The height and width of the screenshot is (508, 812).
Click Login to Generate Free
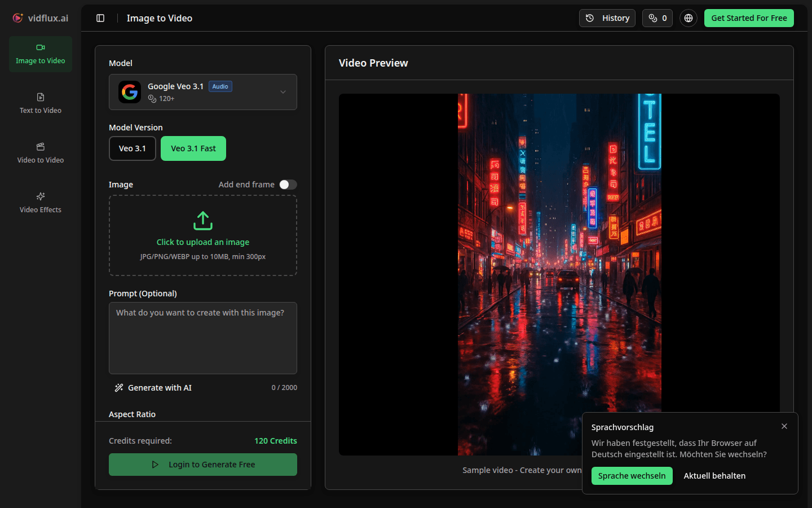(203, 465)
